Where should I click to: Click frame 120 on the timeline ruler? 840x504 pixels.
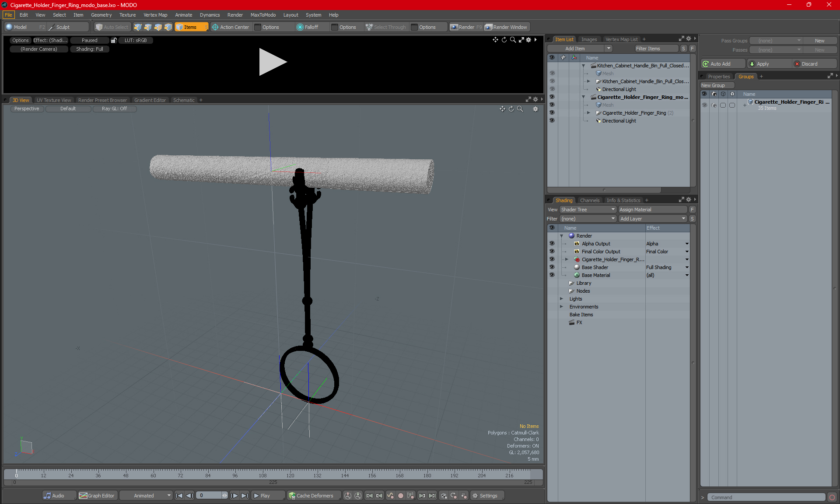[290, 474]
